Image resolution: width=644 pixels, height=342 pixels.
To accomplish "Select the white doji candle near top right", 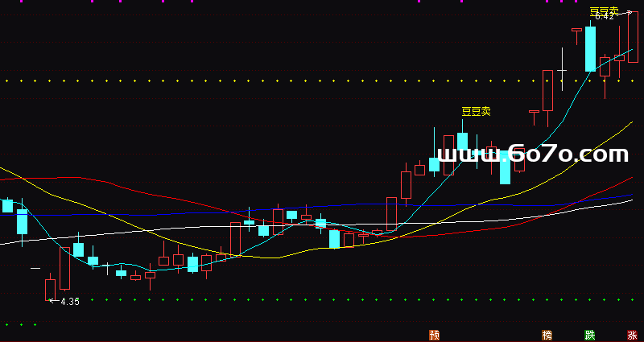I will 562,71.
